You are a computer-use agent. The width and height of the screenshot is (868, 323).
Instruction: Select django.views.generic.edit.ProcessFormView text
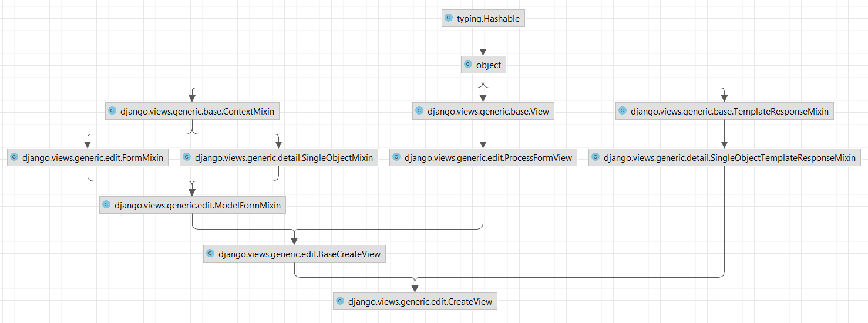[x=488, y=158]
